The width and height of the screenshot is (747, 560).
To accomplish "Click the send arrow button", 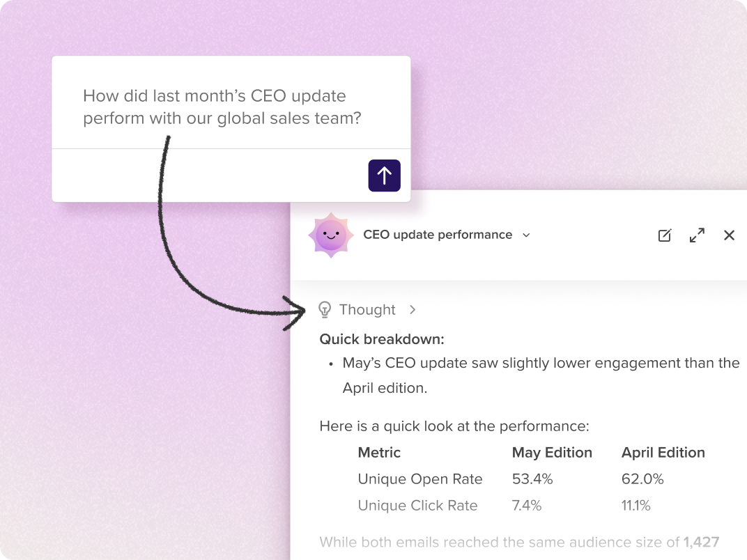I will pyautogui.click(x=384, y=176).
